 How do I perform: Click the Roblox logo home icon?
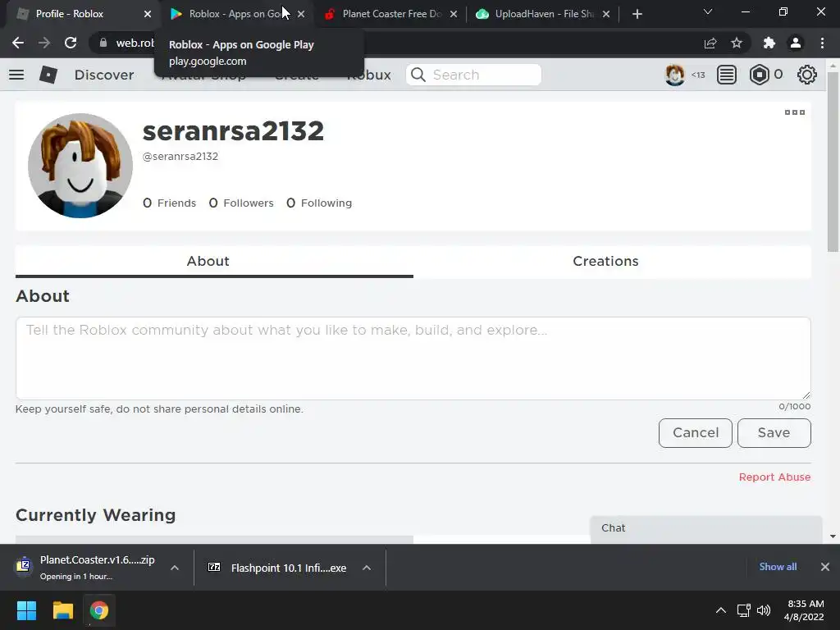(x=48, y=75)
